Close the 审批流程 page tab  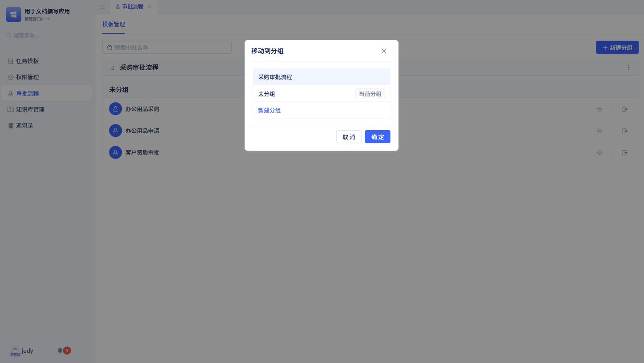pyautogui.click(x=149, y=7)
